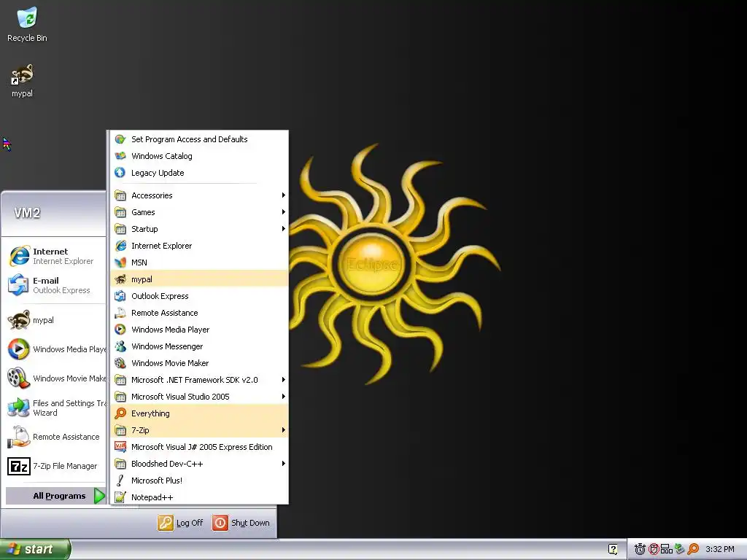Click the "Everything" text label
The width and height of the screenshot is (747, 560).
pyautogui.click(x=150, y=413)
